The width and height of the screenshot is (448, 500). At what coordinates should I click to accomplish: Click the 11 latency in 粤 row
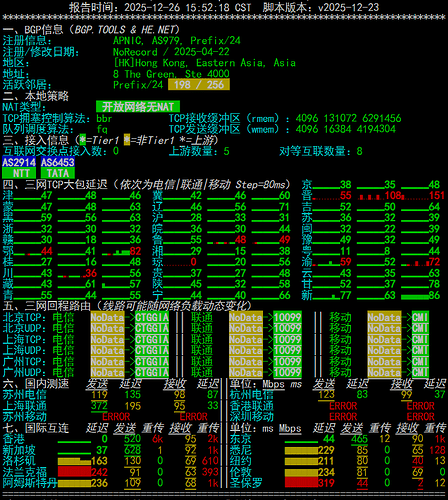[x=346, y=251]
